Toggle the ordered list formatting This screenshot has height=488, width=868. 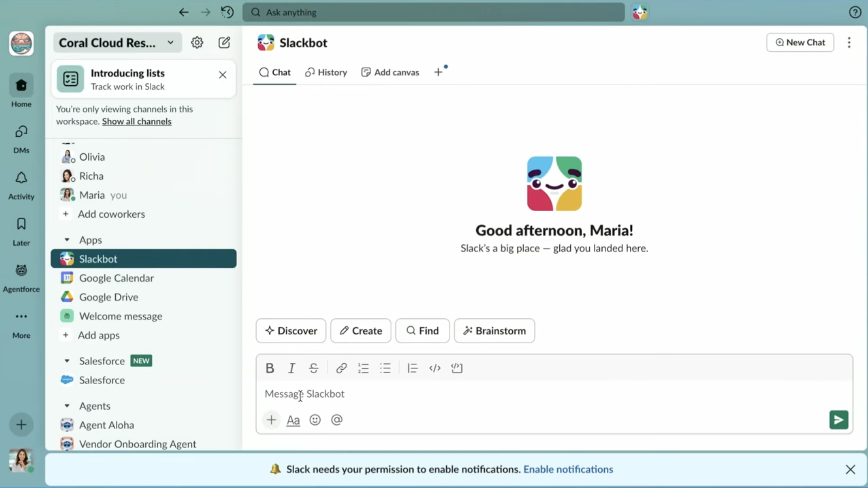(x=363, y=368)
